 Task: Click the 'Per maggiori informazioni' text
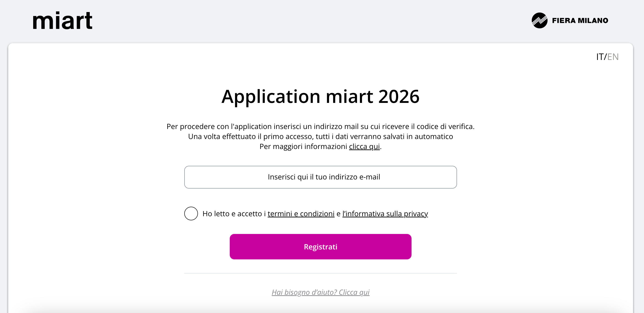pos(303,146)
